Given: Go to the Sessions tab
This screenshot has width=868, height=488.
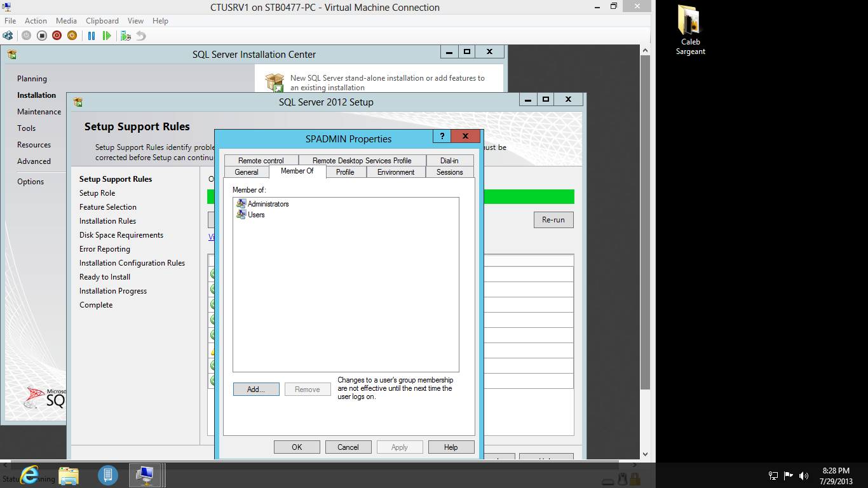Looking at the screenshot, I should click(450, 172).
